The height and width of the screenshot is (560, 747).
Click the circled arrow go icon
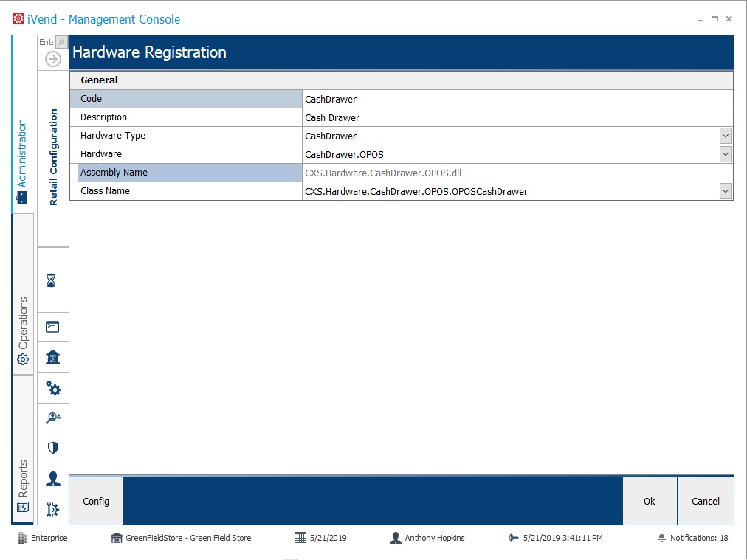[x=53, y=60]
